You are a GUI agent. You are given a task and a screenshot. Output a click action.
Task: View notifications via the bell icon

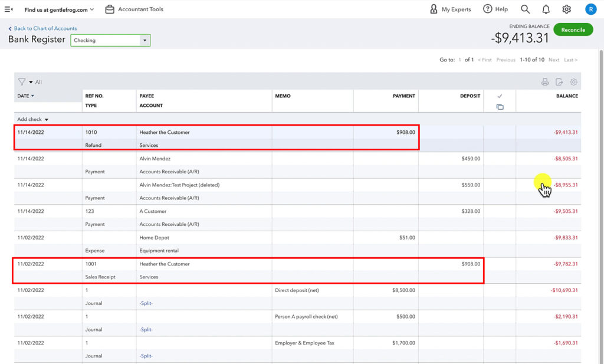(x=546, y=9)
